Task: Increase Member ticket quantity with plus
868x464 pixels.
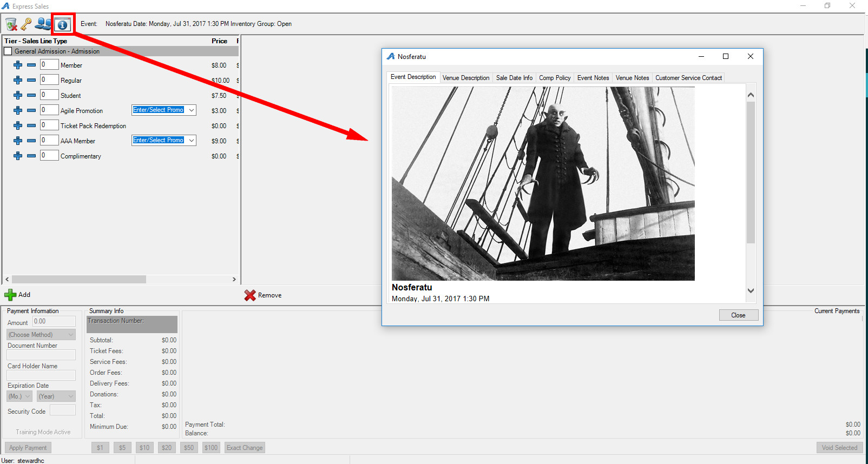Action: pyautogui.click(x=18, y=65)
